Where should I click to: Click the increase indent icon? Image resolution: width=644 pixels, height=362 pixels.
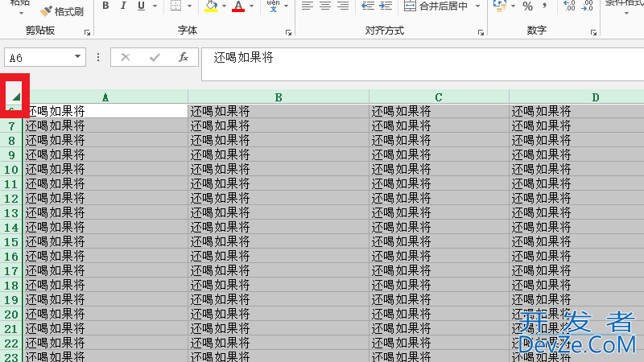[386, 6]
